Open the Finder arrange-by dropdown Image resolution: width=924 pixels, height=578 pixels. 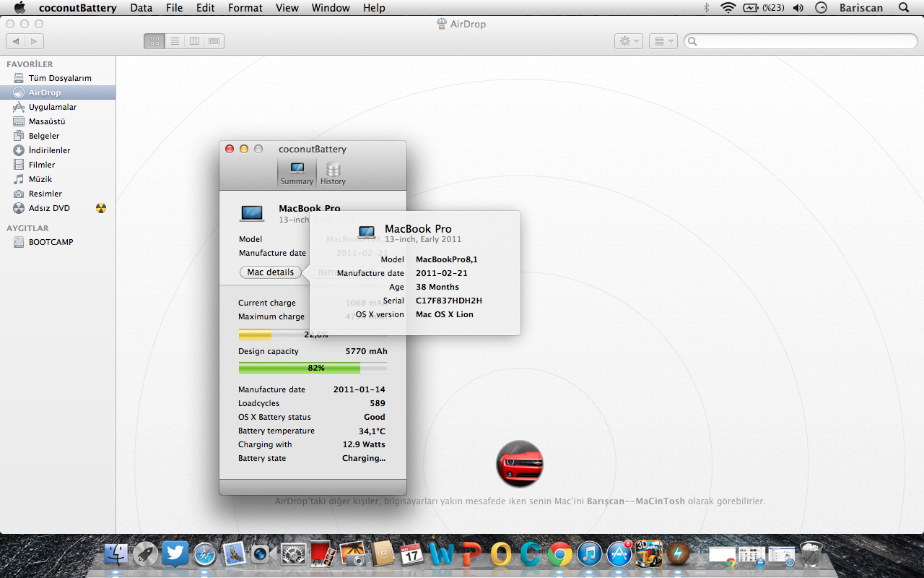663,41
